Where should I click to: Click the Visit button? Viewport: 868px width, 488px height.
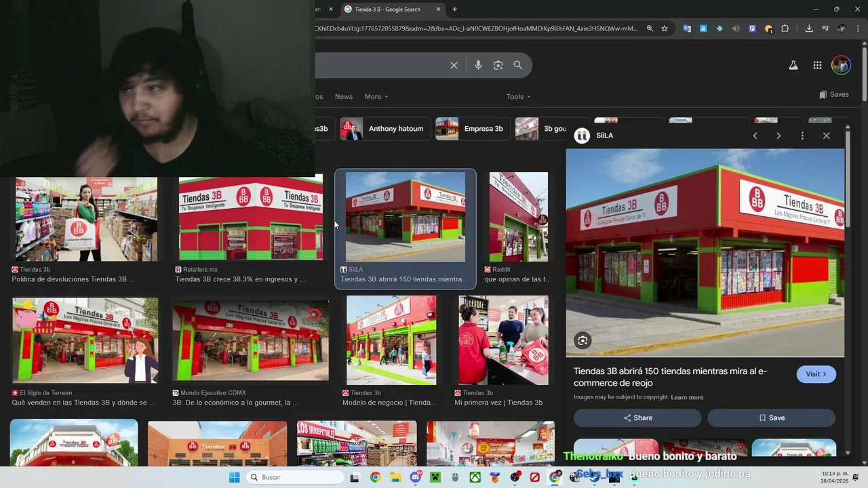816,374
